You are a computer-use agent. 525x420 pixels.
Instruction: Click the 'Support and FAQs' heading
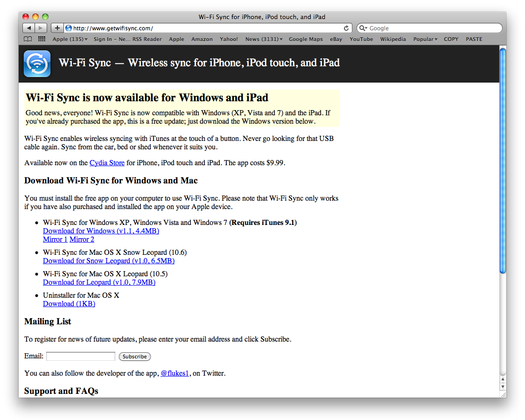[x=61, y=391]
